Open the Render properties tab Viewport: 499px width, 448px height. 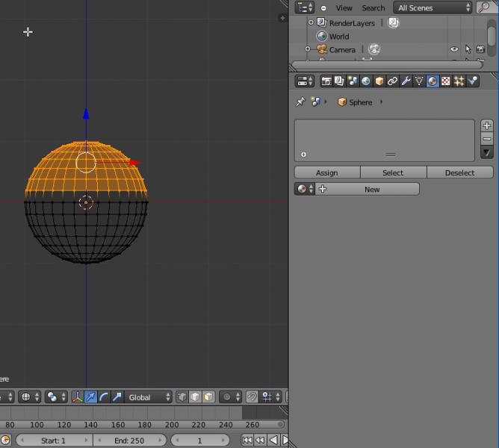point(326,81)
